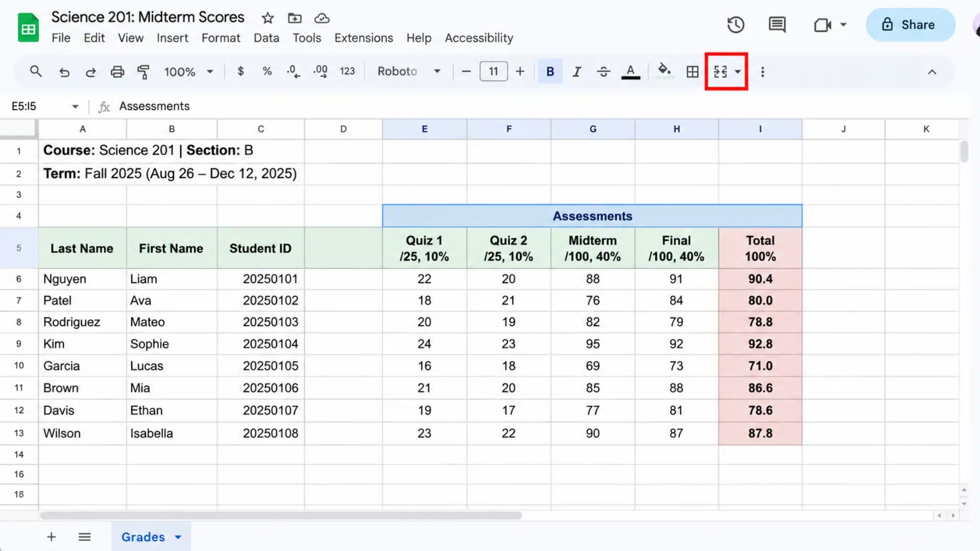Open the all sheets list

pyautogui.click(x=84, y=537)
